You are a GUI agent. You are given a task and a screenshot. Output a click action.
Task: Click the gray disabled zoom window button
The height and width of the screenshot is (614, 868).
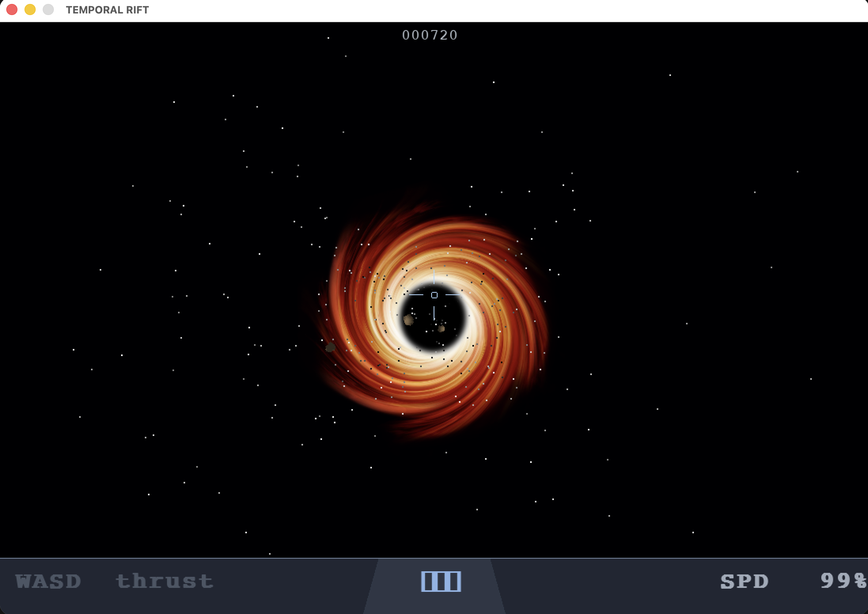[x=48, y=9]
